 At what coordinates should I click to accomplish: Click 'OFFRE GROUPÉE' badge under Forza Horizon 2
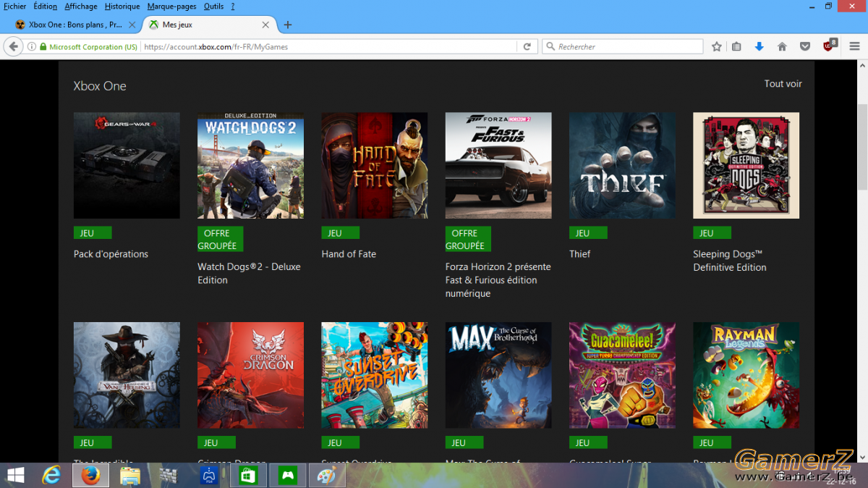(468, 239)
